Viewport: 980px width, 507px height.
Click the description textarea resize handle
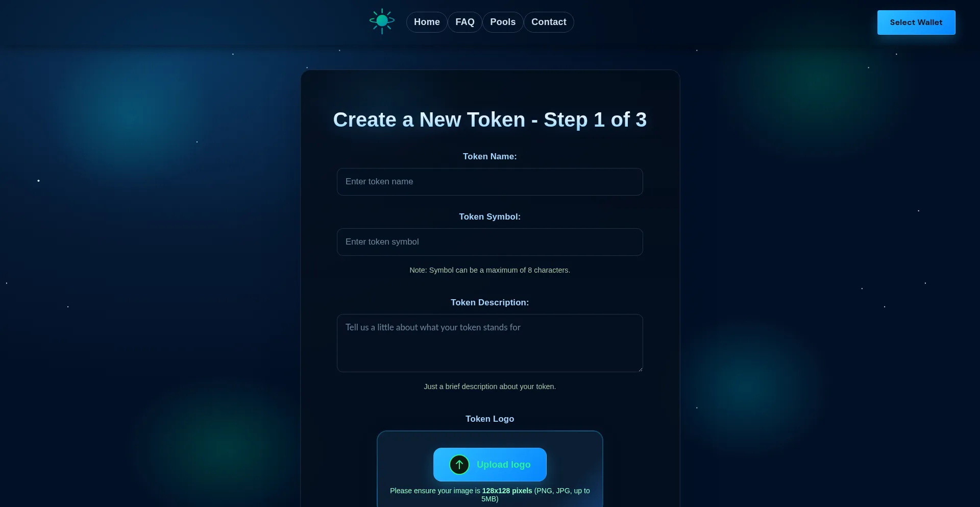click(640, 369)
